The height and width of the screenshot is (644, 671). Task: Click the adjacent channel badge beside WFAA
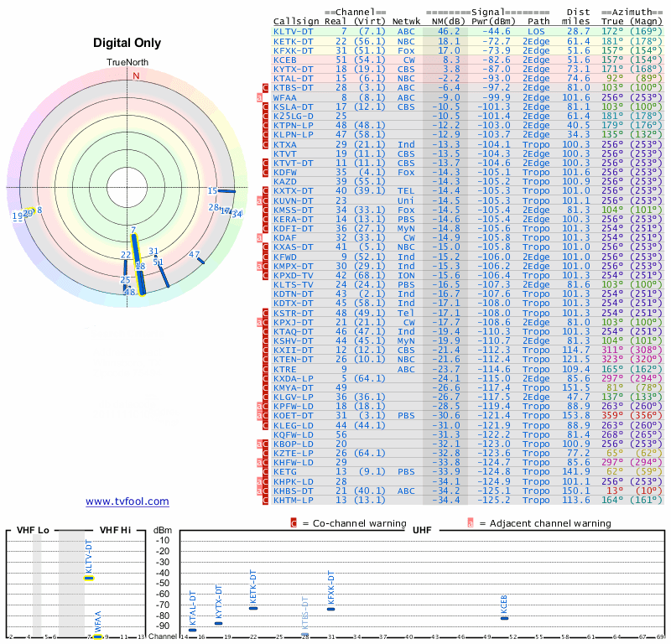[259, 97]
